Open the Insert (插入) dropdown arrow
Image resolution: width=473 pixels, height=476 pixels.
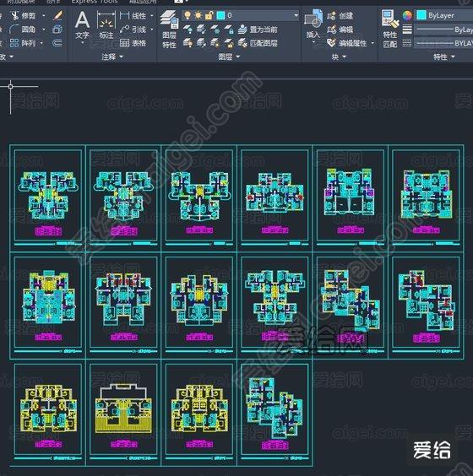313,42
